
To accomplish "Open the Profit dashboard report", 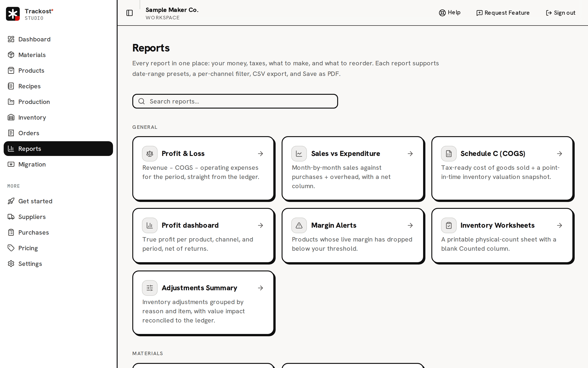I will pos(203,236).
